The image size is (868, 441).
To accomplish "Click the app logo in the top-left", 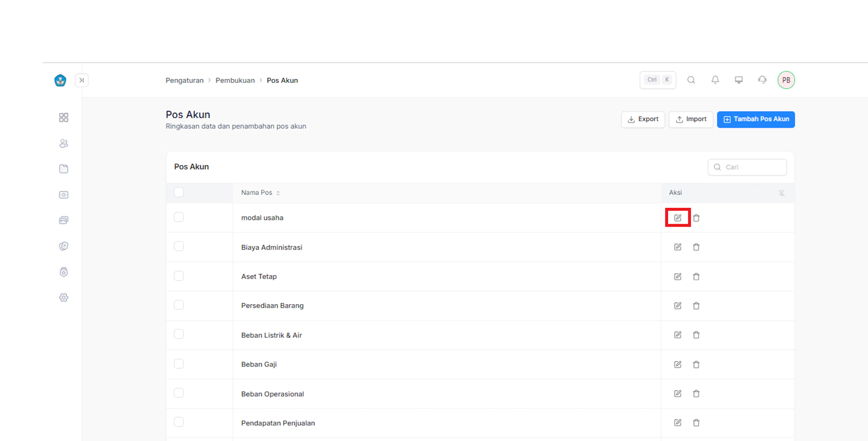I will (x=60, y=80).
